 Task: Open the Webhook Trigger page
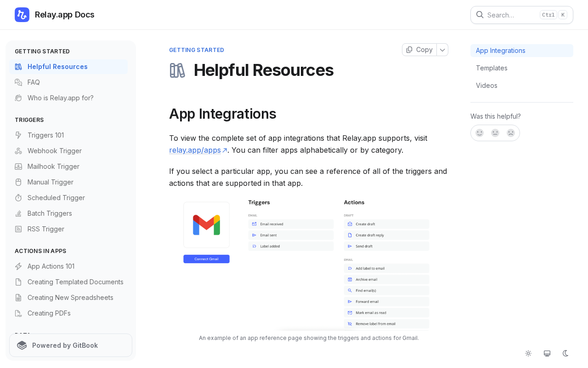point(68,151)
